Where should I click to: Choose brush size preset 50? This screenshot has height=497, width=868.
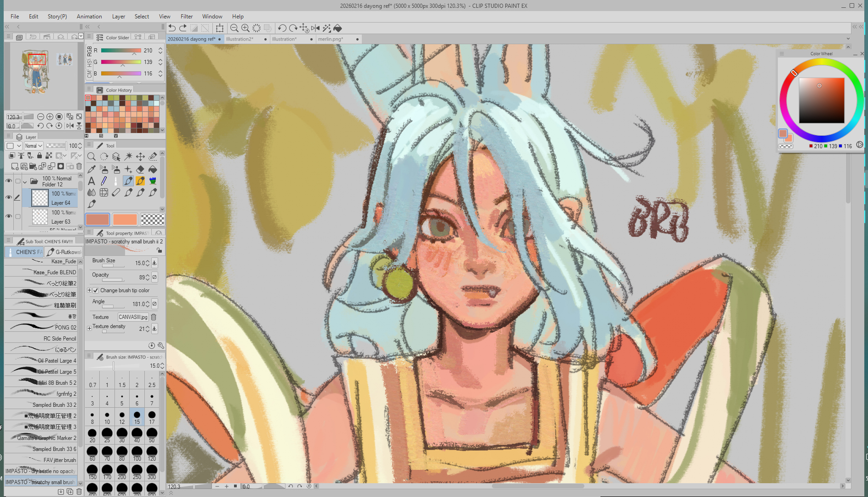(x=152, y=435)
